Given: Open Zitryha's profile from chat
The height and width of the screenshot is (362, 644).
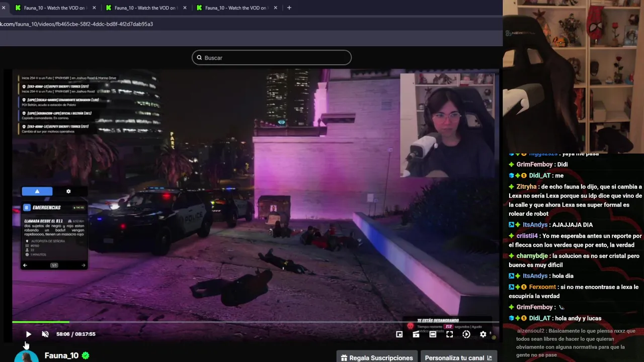Looking at the screenshot, I should pos(526,187).
